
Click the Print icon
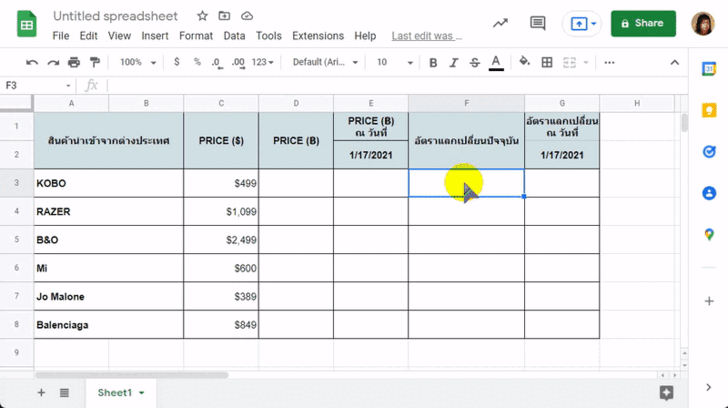coord(74,62)
